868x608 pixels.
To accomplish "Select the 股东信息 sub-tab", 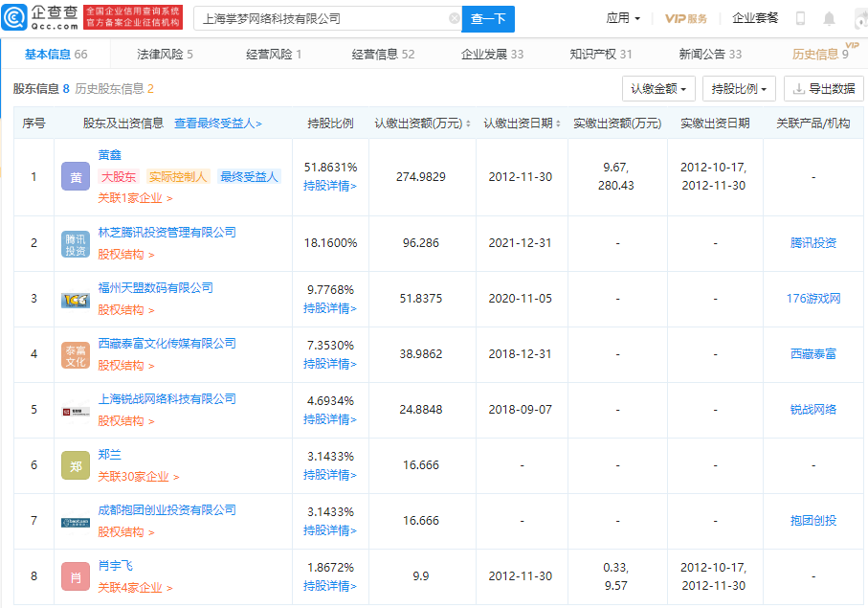I will click(x=41, y=89).
